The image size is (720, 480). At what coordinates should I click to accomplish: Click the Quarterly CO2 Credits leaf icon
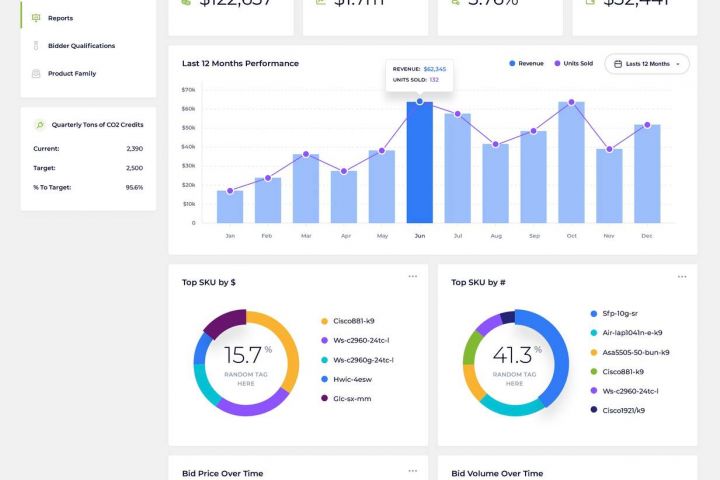pos(40,124)
